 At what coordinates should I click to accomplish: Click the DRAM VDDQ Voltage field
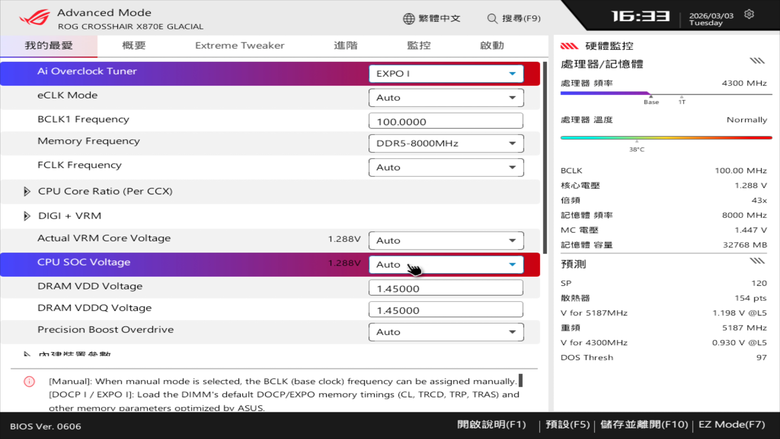[x=446, y=310]
